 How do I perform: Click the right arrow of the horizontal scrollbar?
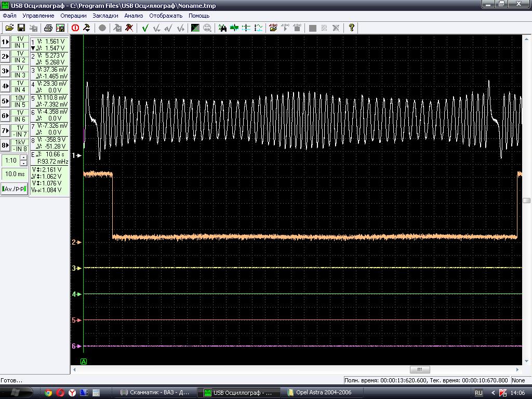517,369
